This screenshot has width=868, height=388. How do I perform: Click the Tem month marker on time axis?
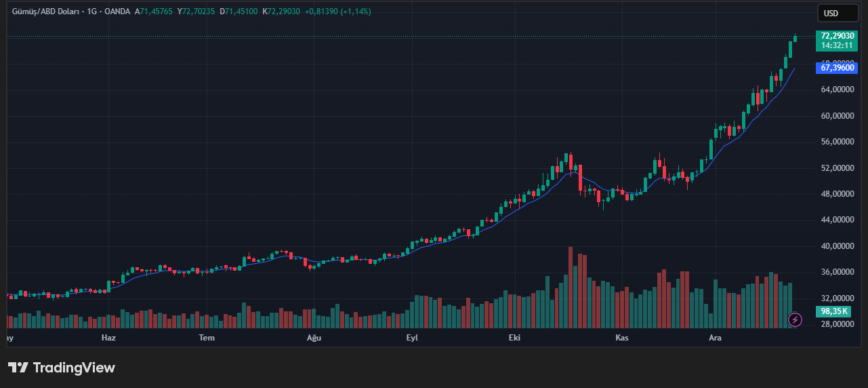point(207,338)
